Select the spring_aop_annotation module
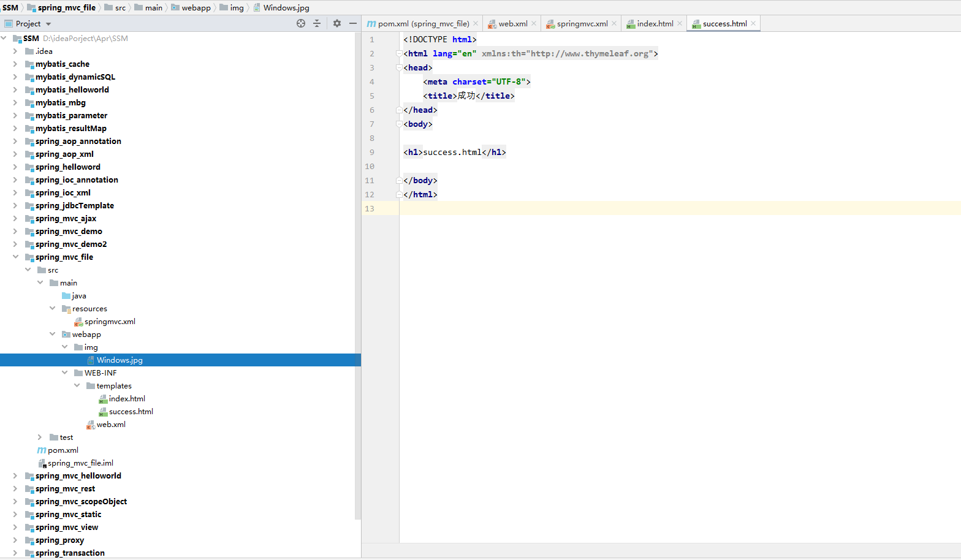 point(78,141)
